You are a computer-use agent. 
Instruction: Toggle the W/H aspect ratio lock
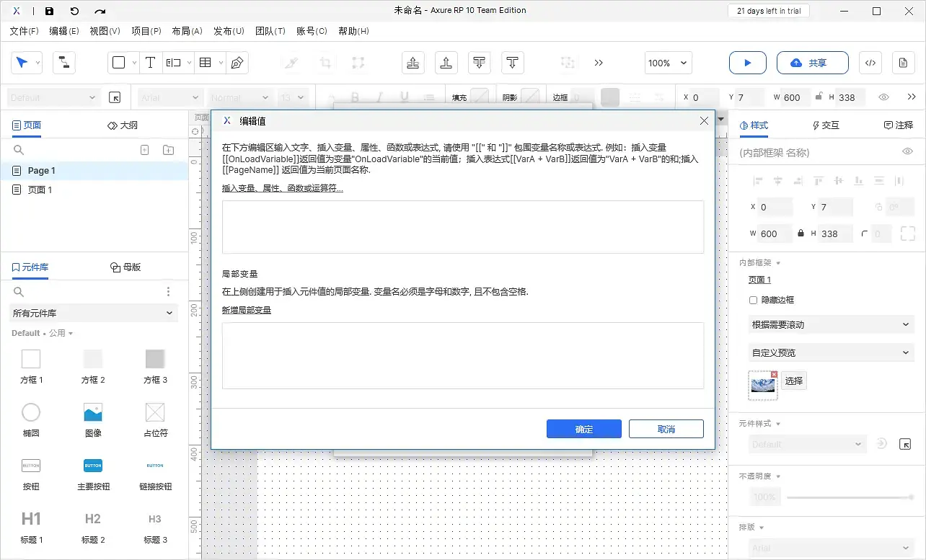[801, 233]
